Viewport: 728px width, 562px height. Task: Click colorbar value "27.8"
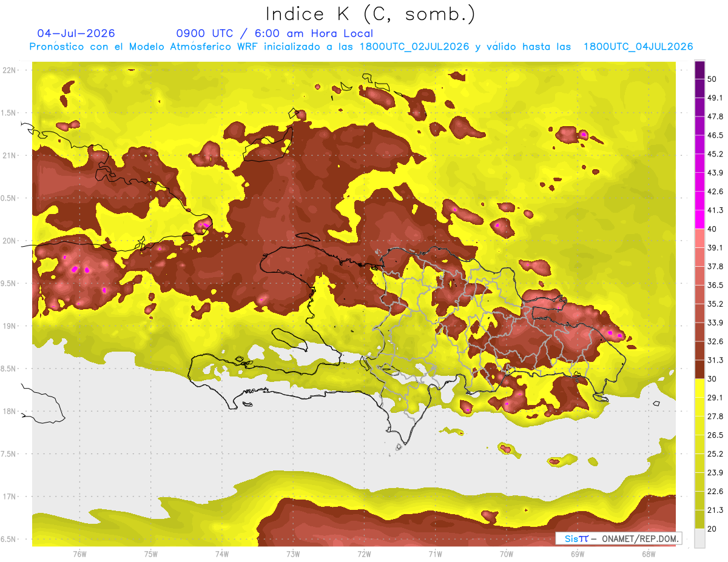[715, 416]
